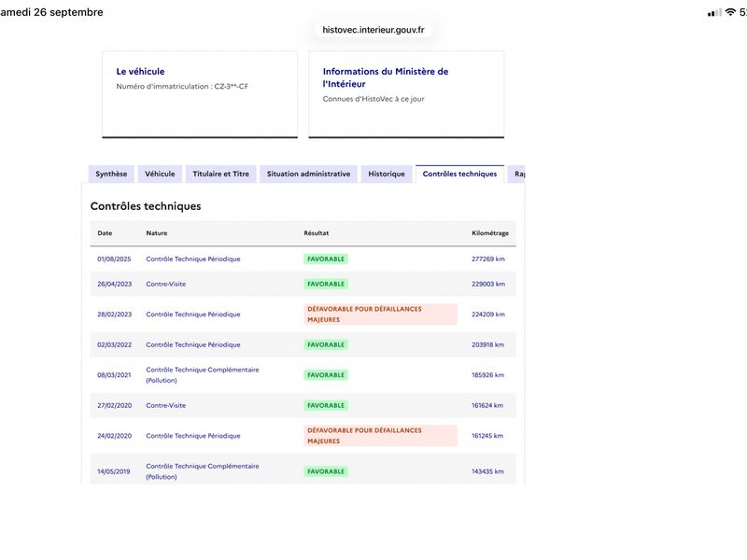Select the Contrôles techniques tab
This screenshot has width=747, height=560.
click(x=459, y=174)
